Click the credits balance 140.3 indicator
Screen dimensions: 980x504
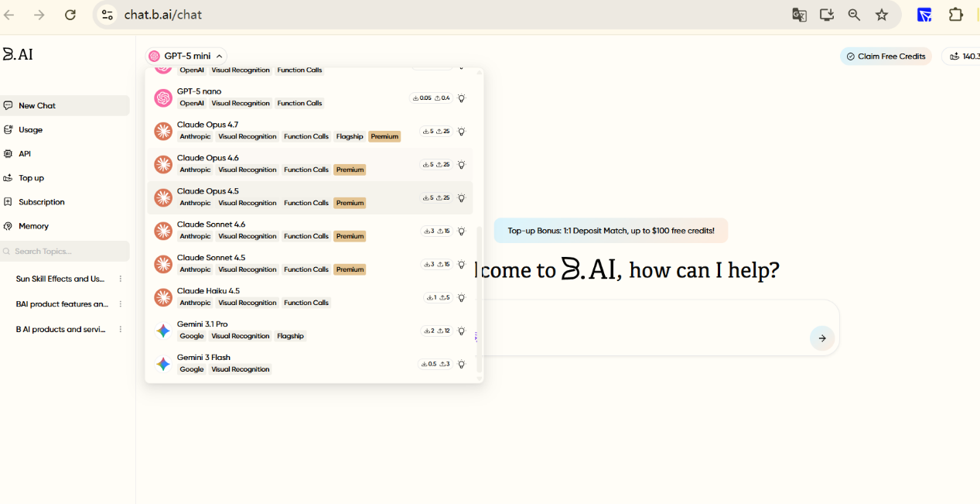click(x=961, y=57)
